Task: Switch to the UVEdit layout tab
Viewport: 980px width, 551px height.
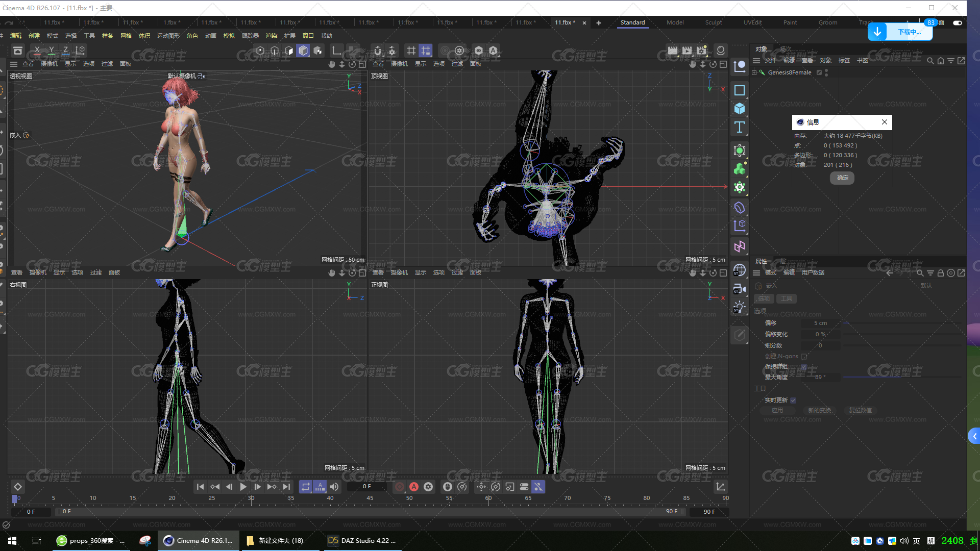Action: [752, 22]
